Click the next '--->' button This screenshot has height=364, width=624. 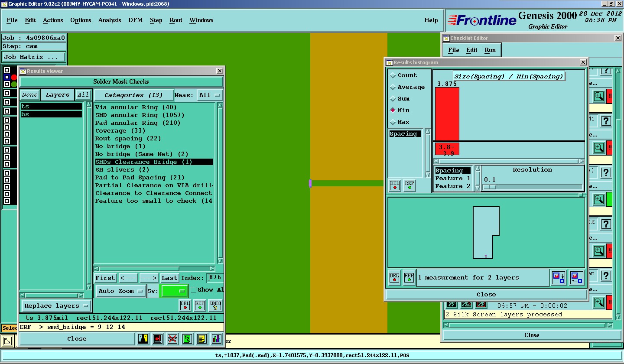pyautogui.click(x=149, y=278)
